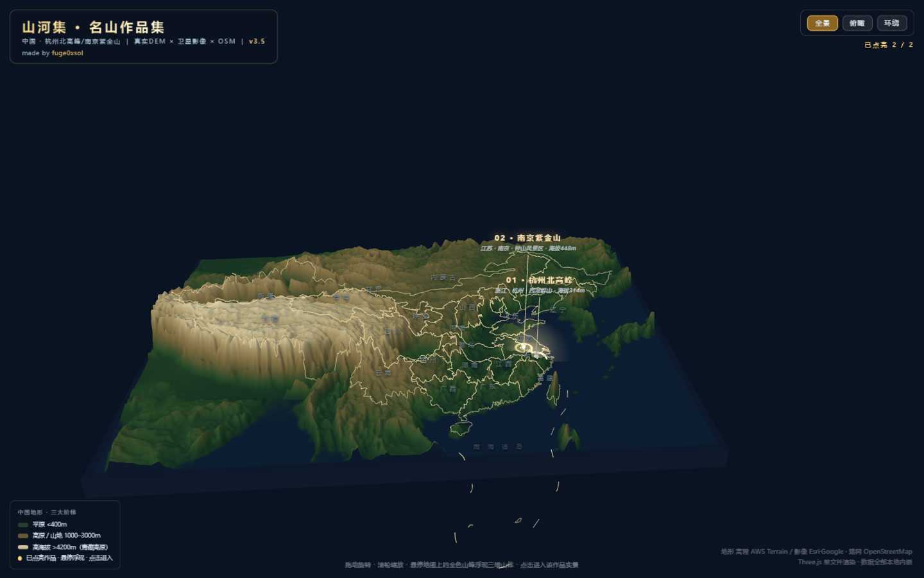The width and height of the screenshot is (924, 578).
Task: Switch to the 俯瞰 overhead view
Action: 857,23
